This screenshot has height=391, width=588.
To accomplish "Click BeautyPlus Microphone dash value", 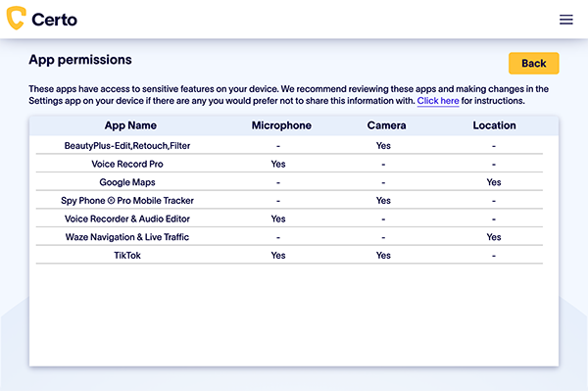I will (x=278, y=146).
